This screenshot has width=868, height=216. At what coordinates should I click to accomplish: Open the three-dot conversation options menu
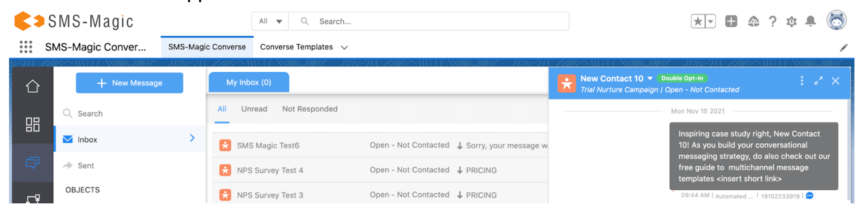(x=802, y=80)
